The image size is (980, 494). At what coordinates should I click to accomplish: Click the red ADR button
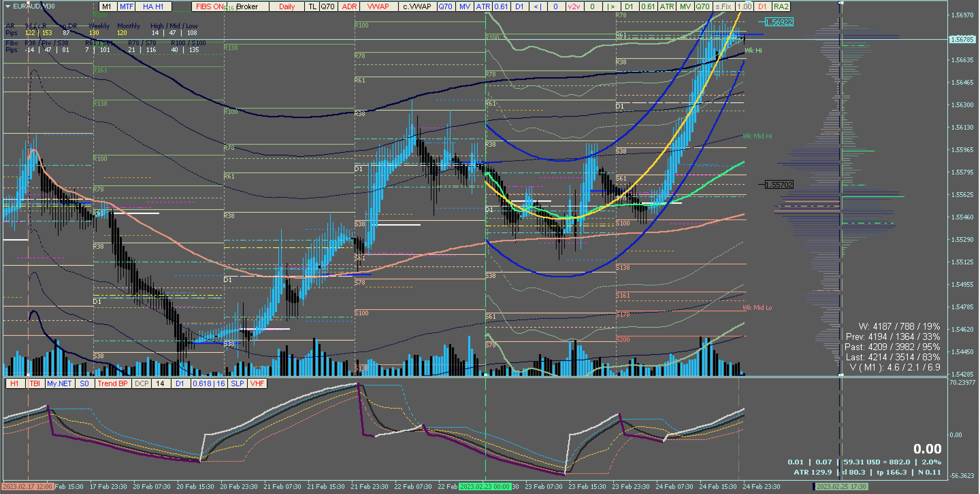coord(349,6)
